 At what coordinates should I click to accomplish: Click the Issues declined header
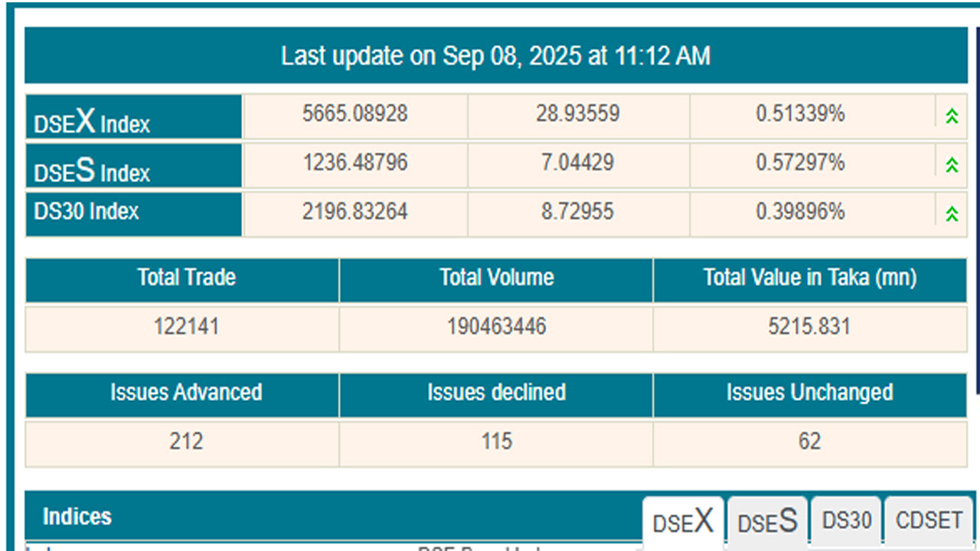496,393
